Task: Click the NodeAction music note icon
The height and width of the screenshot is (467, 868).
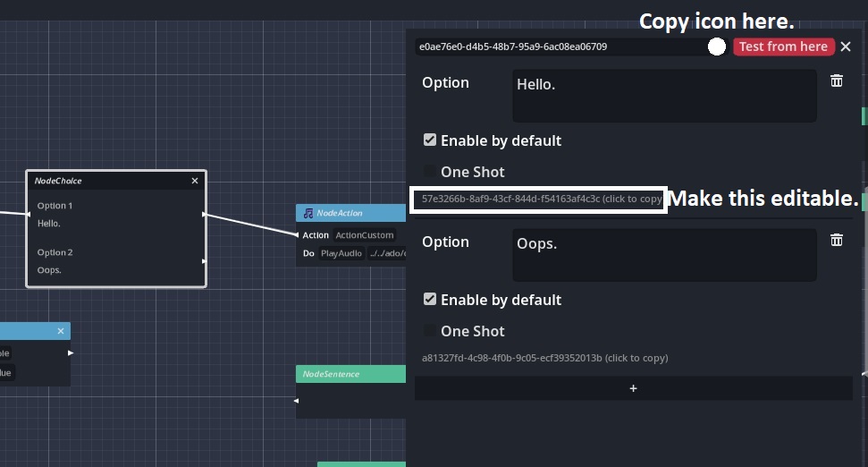Action: 308,213
